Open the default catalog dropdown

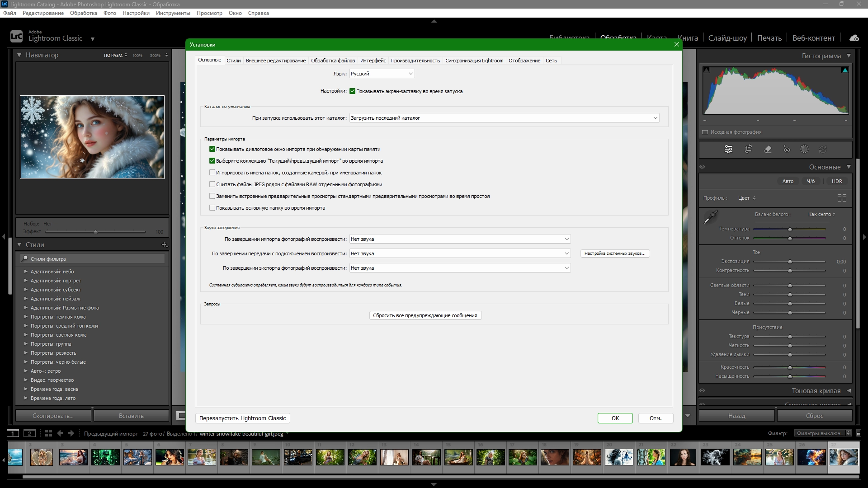point(504,118)
